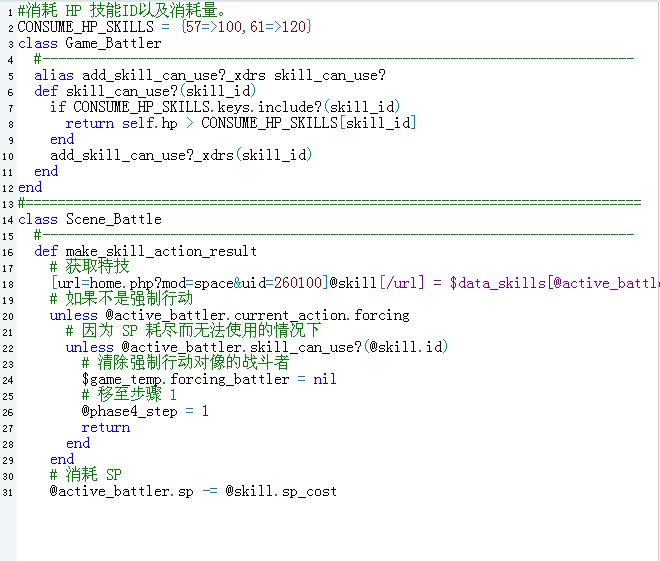Image resolution: width=660 pixels, height=561 pixels.
Task: Click the comment '# 因为 SP 耗尽而无法使用的情况下'
Action: click(x=193, y=331)
